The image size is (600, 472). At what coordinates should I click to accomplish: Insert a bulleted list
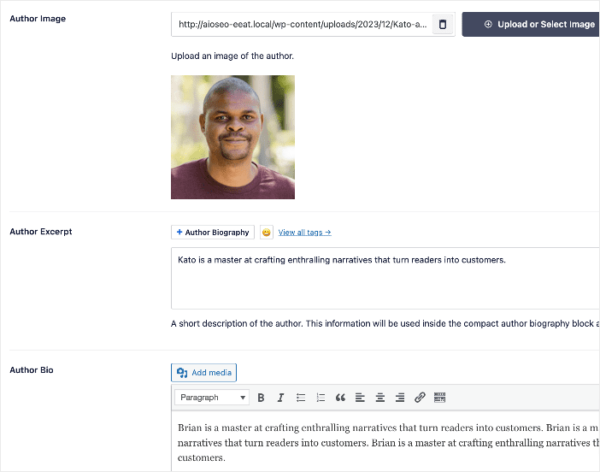pos(301,398)
